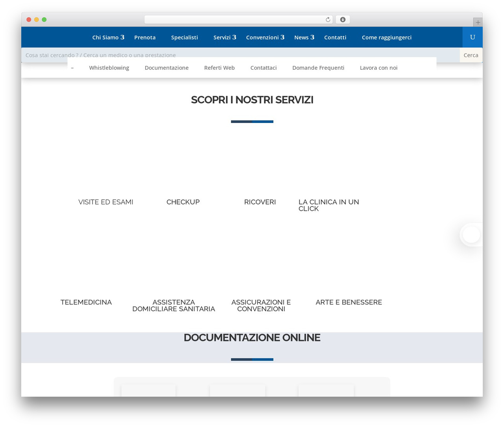Select Assicurazioni e Convenzioni
Image resolution: width=504 pixels, height=427 pixels.
[x=261, y=306]
